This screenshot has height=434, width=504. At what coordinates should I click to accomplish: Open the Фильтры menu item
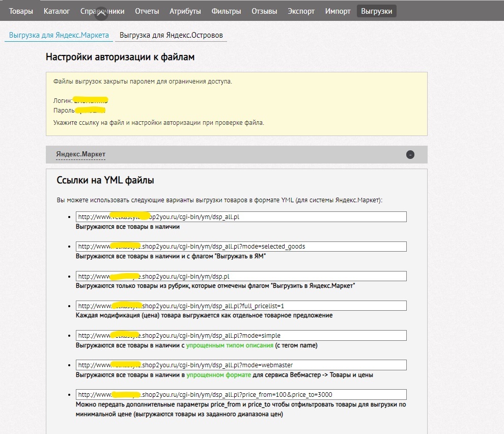[x=226, y=11]
